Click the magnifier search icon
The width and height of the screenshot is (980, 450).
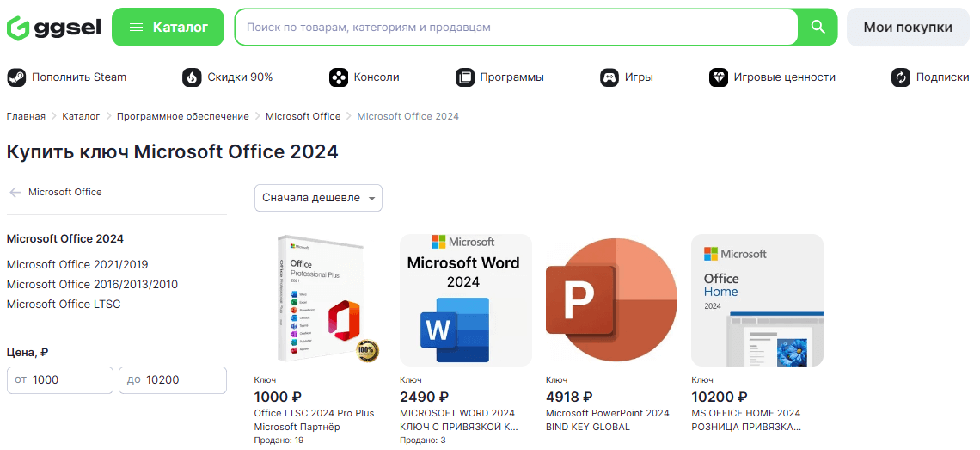818,27
